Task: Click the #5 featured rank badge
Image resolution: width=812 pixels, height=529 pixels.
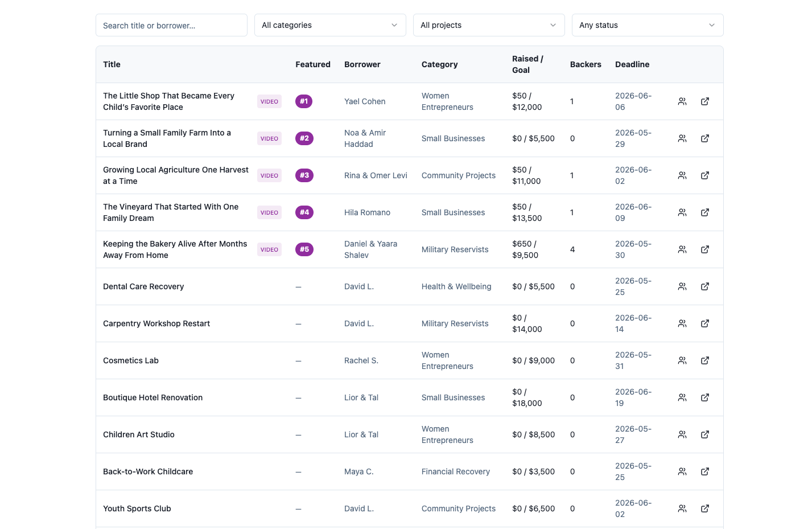Action: (304, 249)
